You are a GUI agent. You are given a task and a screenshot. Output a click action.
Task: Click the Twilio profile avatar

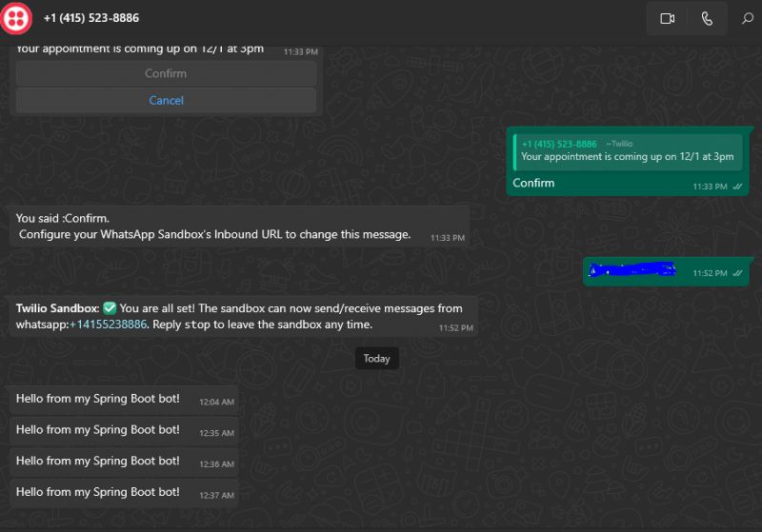17,18
